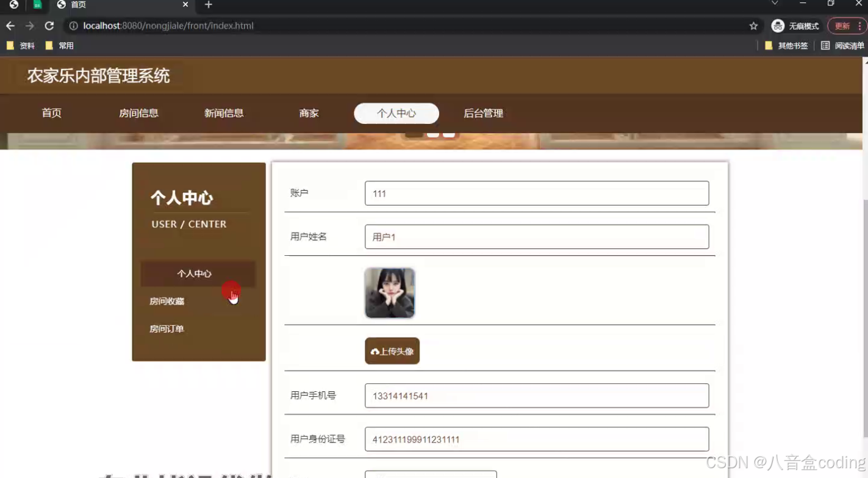868x478 pixels.
Task: Open the 房间订单 sidebar link
Action: [x=165, y=328]
